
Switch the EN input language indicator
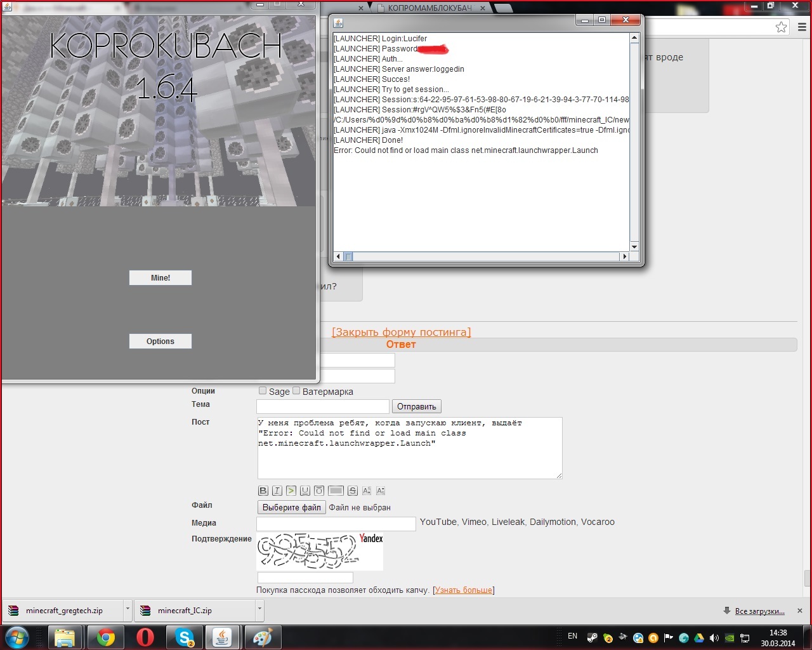573,636
